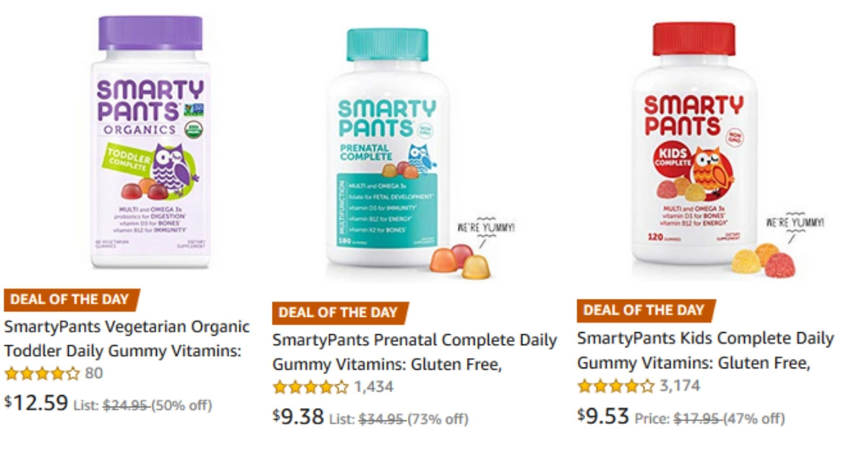Click Deal of the Day badge above Kids vitamins

(x=644, y=310)
